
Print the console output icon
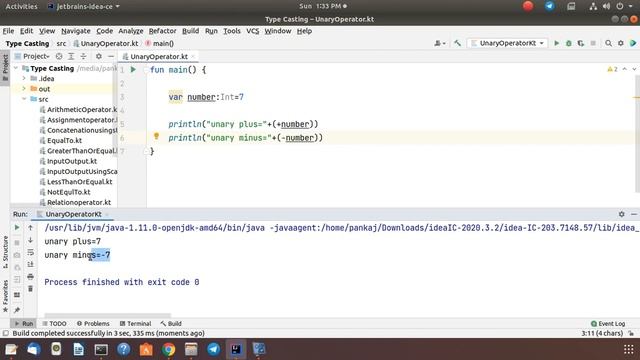point(31,277)
